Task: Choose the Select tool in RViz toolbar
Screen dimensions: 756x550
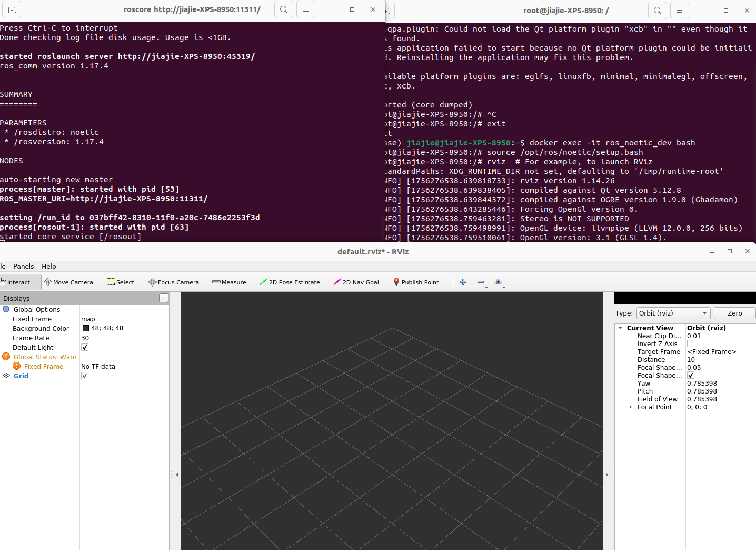Action: [x=121, y=282]
